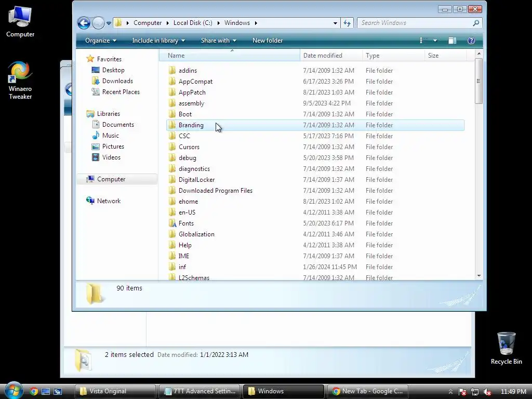Click the Search Windows input field
The image size is (532, 399).
coord(415,23)
